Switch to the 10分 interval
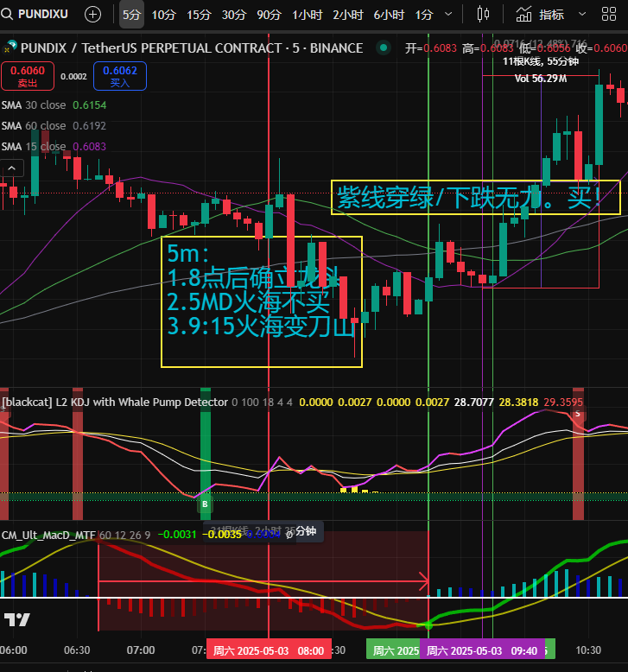The width and height of the screenshot is (628, 672). [x=164, y=15]
